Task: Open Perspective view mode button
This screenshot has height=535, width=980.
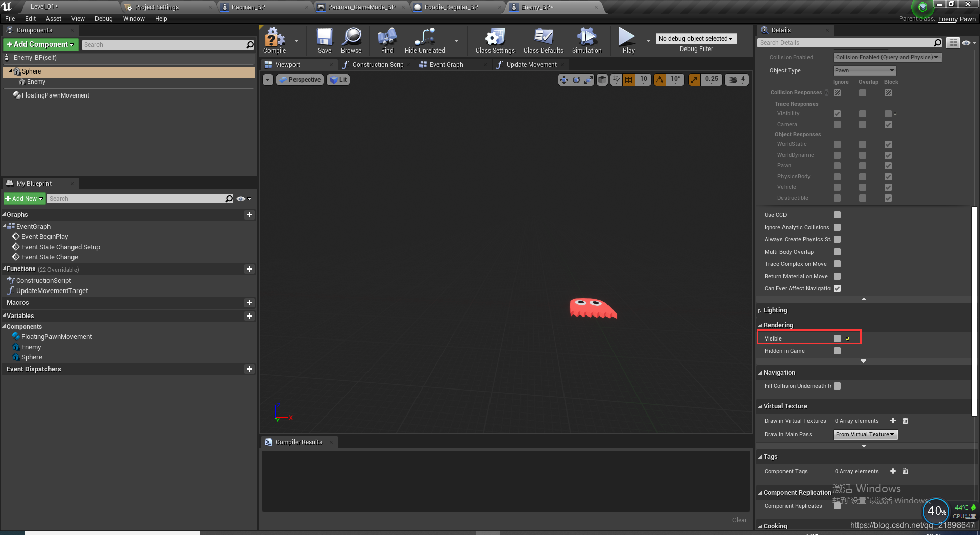Action: coord(300,80)
